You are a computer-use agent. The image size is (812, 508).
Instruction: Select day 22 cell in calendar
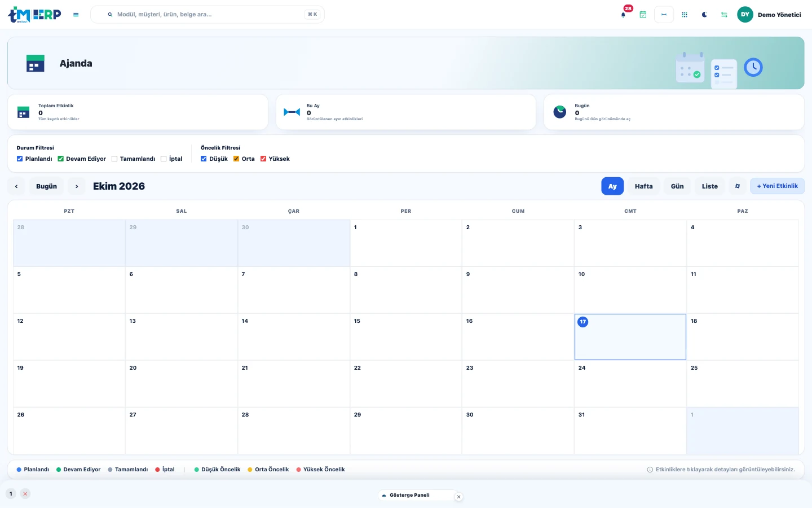pos(406,384)
